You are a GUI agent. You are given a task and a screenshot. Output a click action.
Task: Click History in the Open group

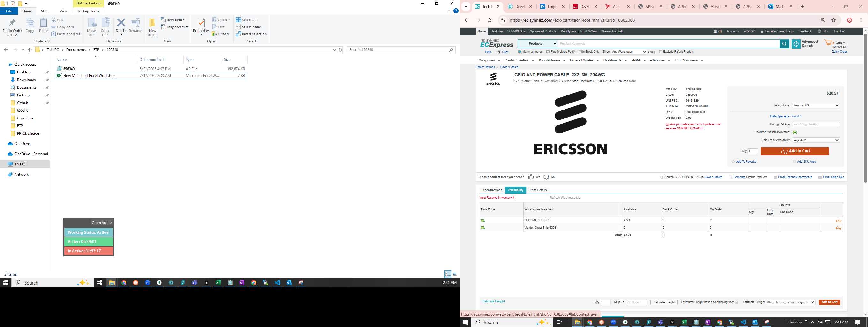pyautogui.click(x=221, y=34)
